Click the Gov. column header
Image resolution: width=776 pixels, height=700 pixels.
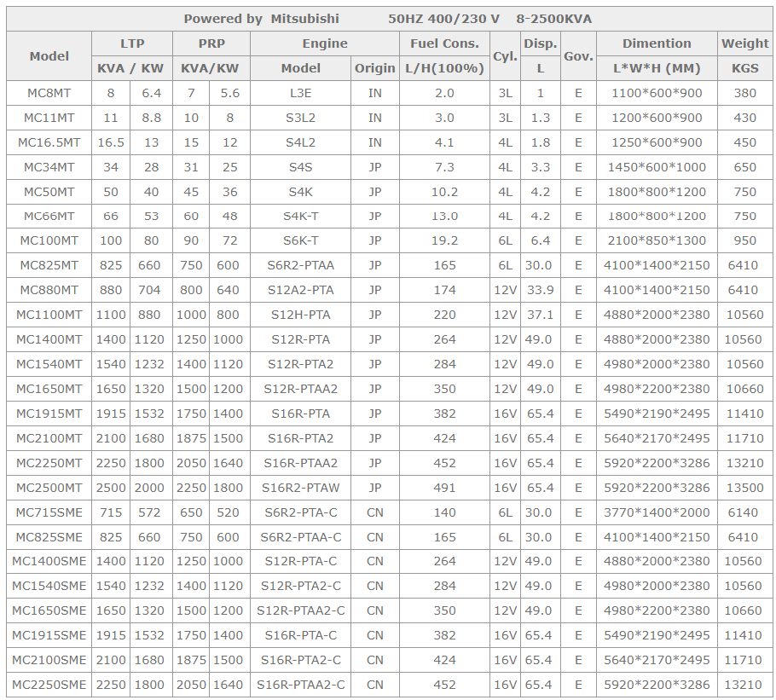578,55
